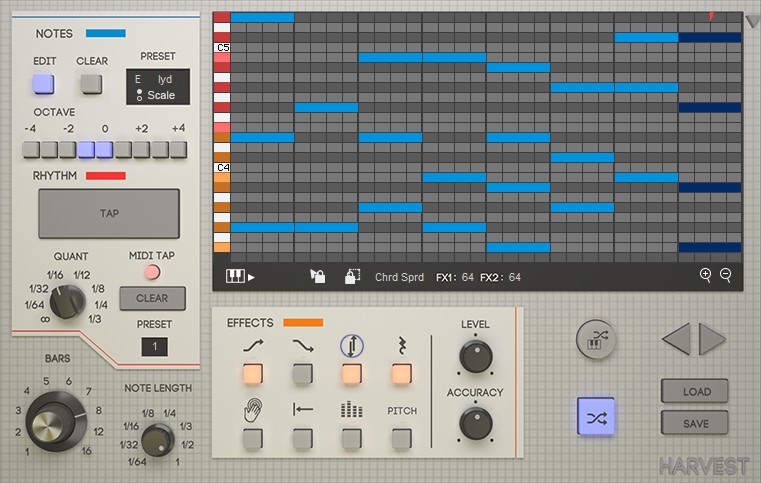Zoom out of the note grid
Viewport: 761px width, 483px height.
coord(726,275)
